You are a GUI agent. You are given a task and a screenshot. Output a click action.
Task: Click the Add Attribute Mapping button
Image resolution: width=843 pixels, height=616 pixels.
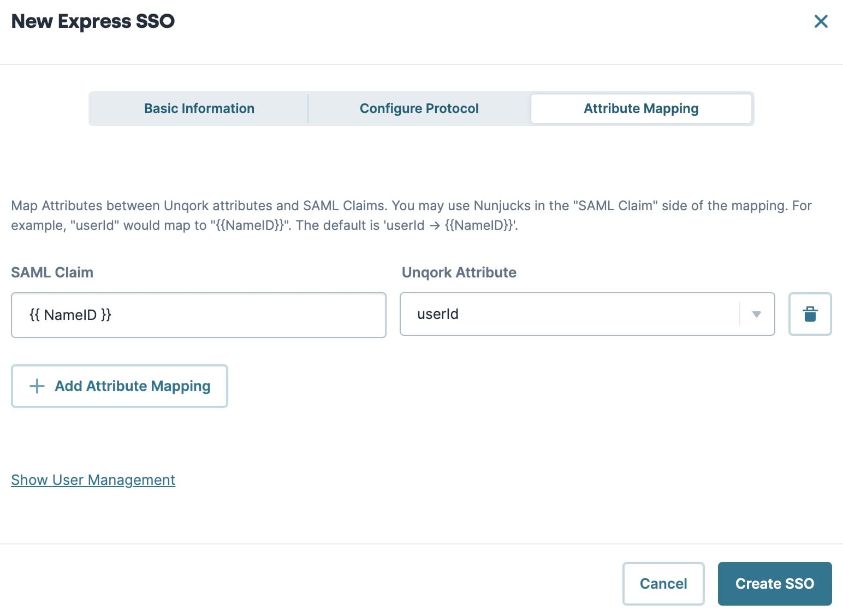click(120, 386)
